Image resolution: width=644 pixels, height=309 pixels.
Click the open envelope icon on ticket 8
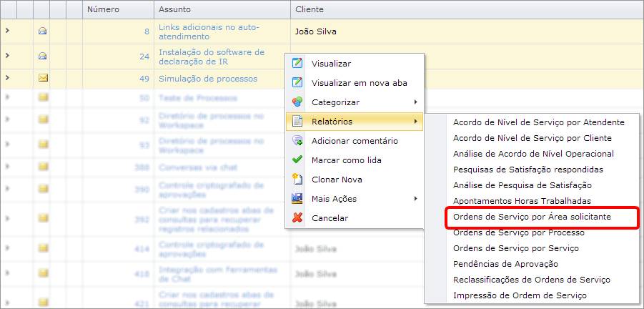tap(42, 31)
